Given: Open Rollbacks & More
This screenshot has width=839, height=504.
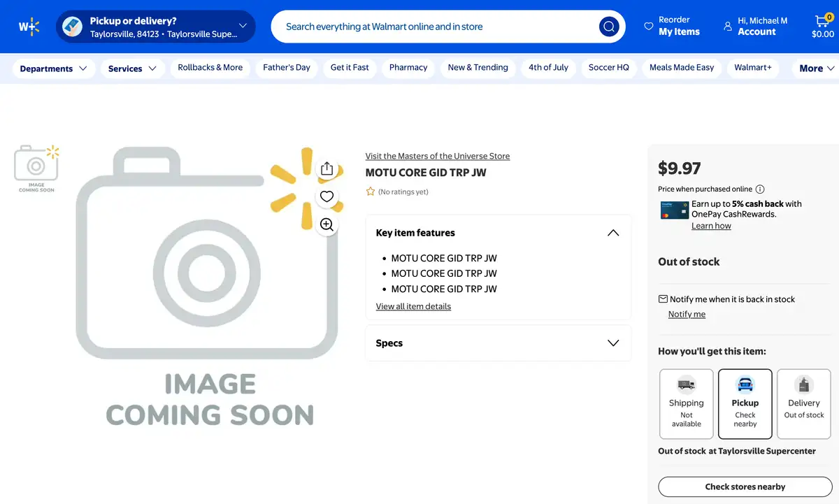Looking at the screenshot, I should pyautogui.click(x=210, y=68).
